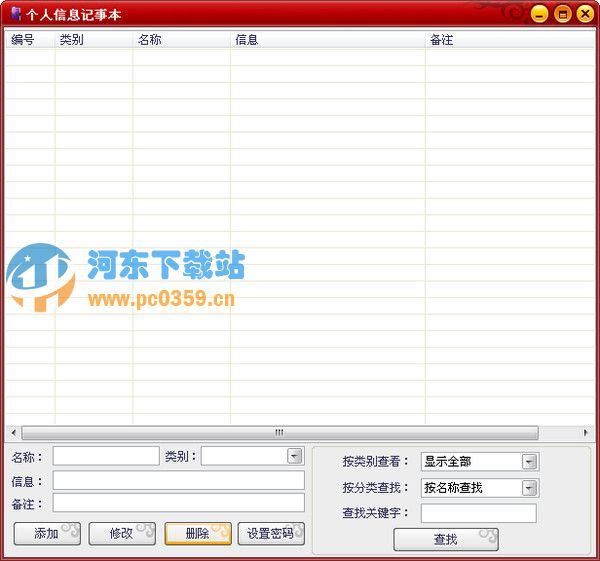Click the 删除 button

(x=198, y=533)
